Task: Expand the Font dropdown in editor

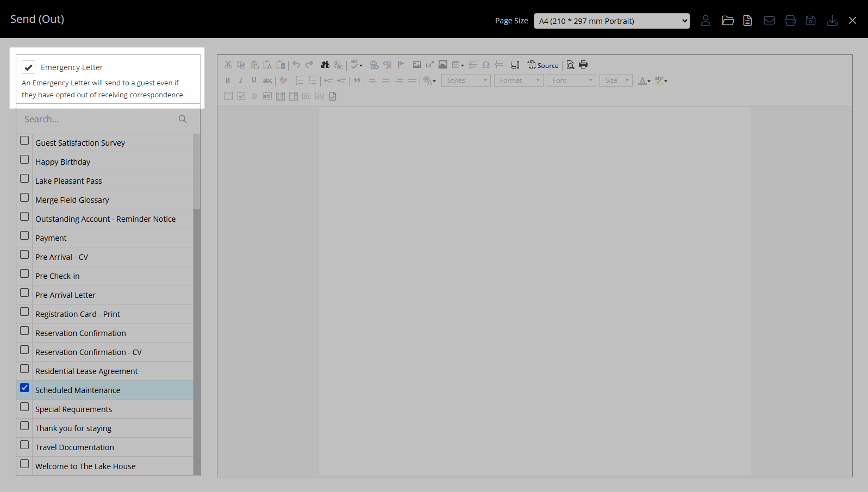Action: [571, 80]
